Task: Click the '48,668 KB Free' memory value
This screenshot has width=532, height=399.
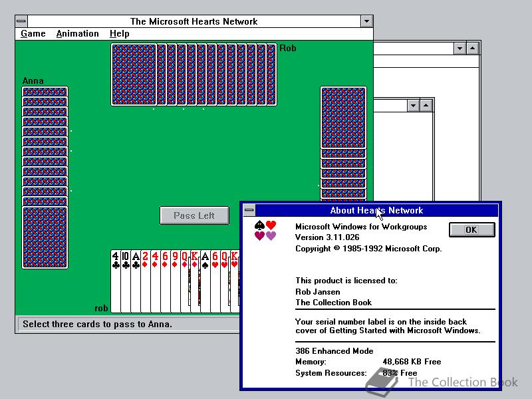Action: click(x=412, y=362)
